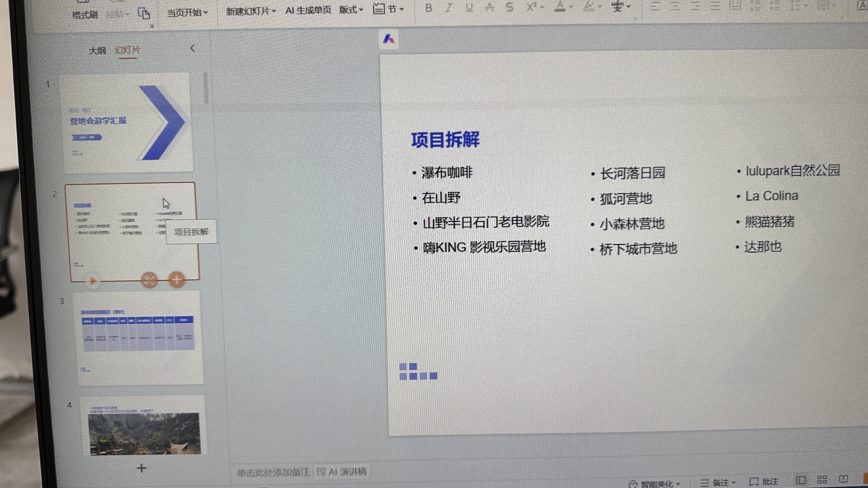Switch to reading view book icon
Screen dimensions: 868x488
(843, 479)
